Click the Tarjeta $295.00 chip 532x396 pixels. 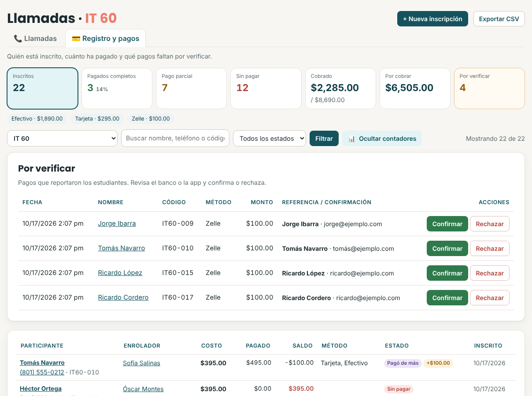coord(97,119)
